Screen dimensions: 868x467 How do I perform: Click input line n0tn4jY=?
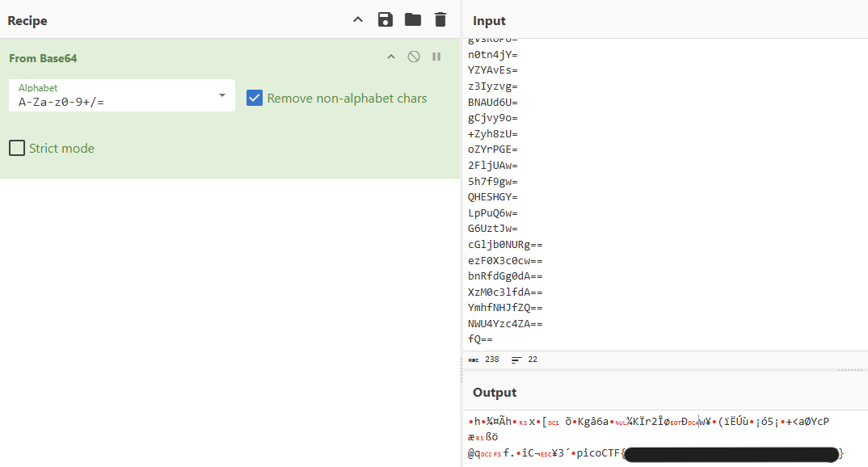click(x=493, y=55)
